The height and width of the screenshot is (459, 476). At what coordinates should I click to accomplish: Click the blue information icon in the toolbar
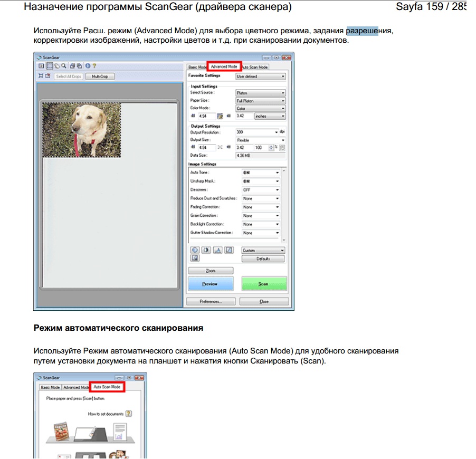[x=87, y=66]
